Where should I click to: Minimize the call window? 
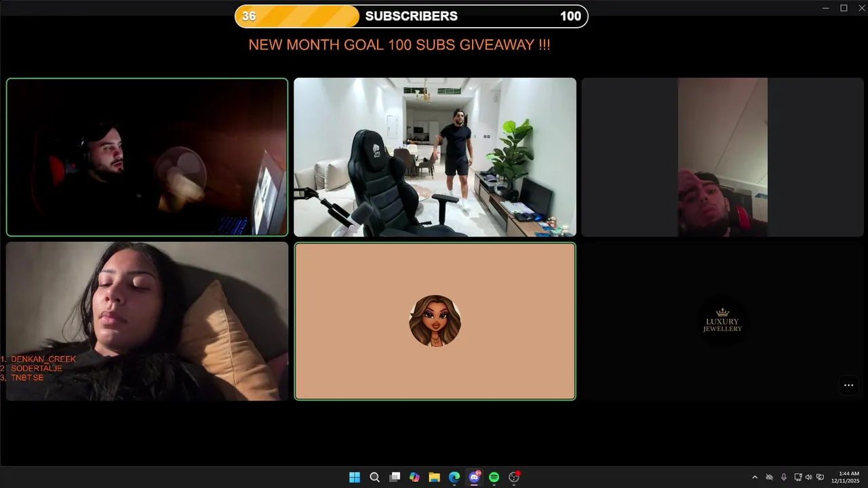tap(825, 8)
